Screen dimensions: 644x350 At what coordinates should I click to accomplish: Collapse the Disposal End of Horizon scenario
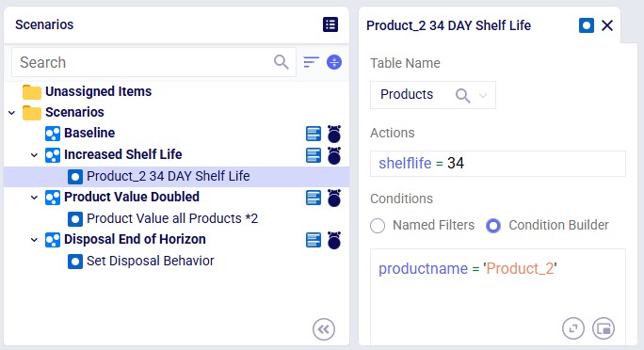35,240
